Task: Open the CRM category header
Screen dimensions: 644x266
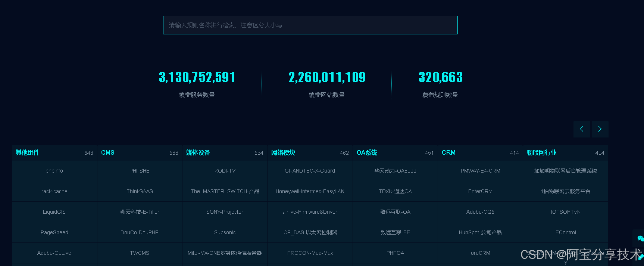Action: [480, 152]
